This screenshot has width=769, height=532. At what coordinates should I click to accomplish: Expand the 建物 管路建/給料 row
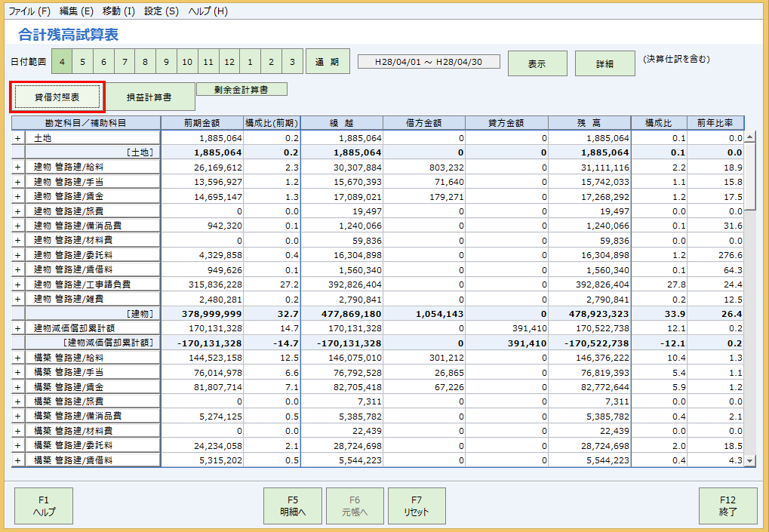(19, 167)
